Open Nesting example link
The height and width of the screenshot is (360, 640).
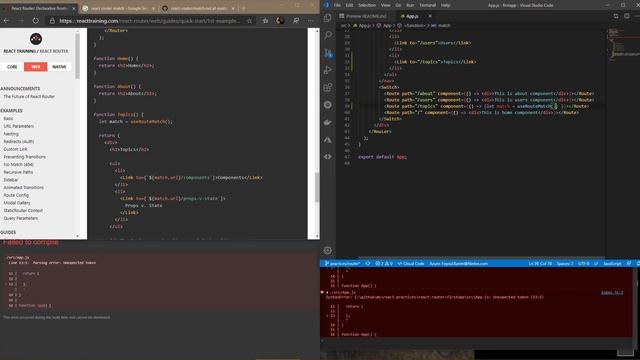11,134
